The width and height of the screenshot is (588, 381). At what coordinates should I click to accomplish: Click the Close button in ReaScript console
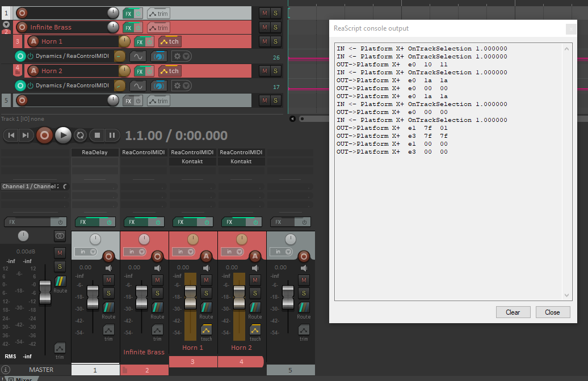(x=553, y=312)
